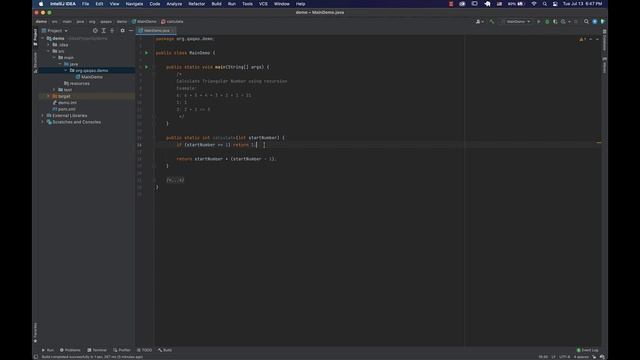Click the Build hammer icon in toolbar
Screen dimensions: 640x360
pyautogui.click(x=492, y=22)
